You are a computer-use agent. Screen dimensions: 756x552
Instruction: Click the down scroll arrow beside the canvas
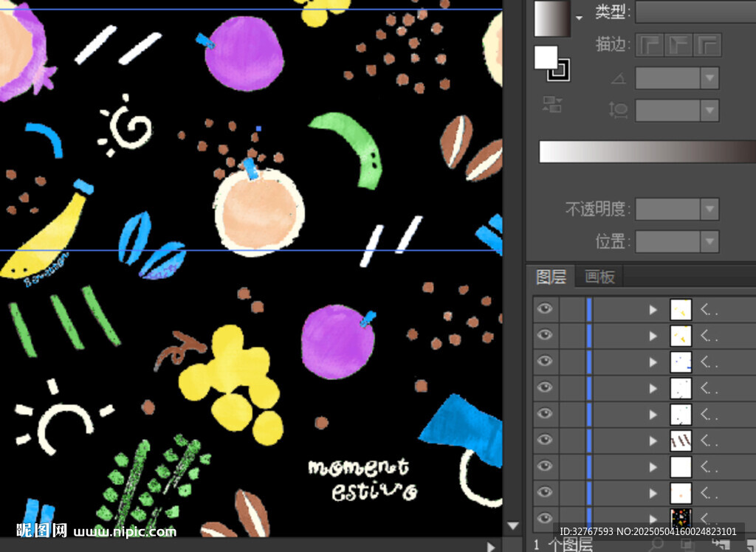(514, 526)
